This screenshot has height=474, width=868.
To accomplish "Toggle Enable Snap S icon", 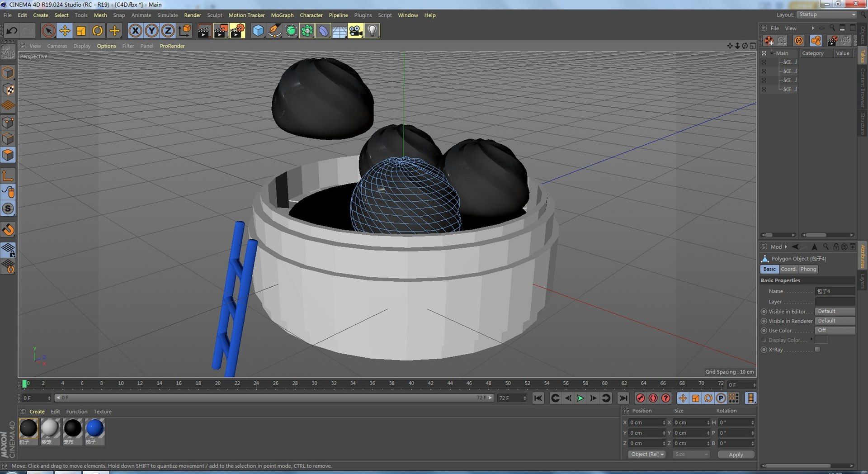I will coord(8,209).
